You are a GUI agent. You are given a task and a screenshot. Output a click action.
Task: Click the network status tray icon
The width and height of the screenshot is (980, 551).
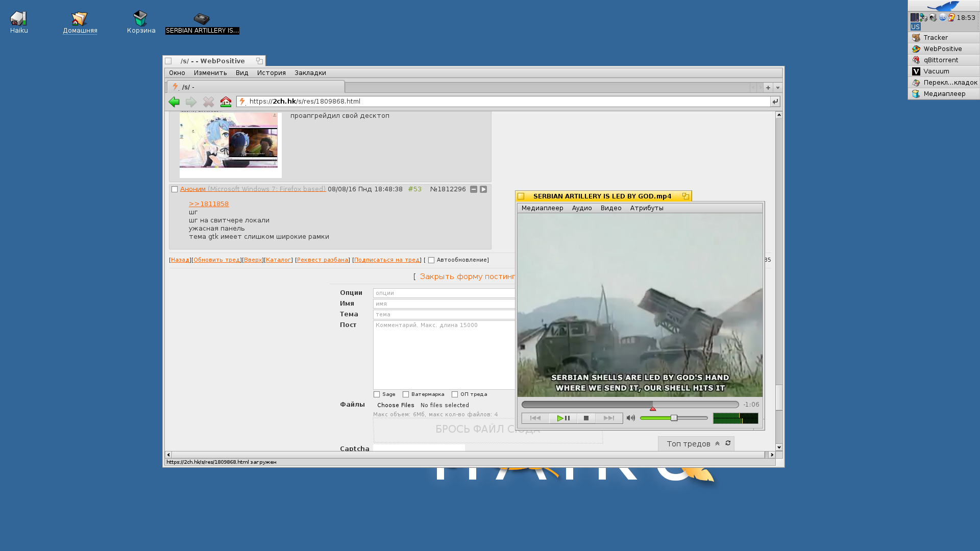924,17
